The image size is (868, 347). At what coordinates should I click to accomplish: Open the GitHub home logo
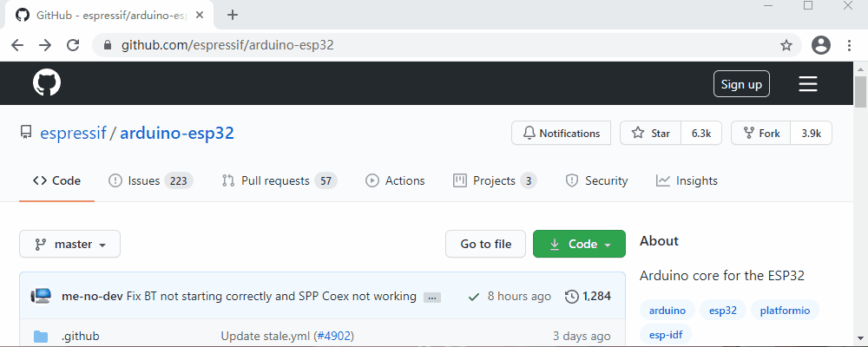47,83
